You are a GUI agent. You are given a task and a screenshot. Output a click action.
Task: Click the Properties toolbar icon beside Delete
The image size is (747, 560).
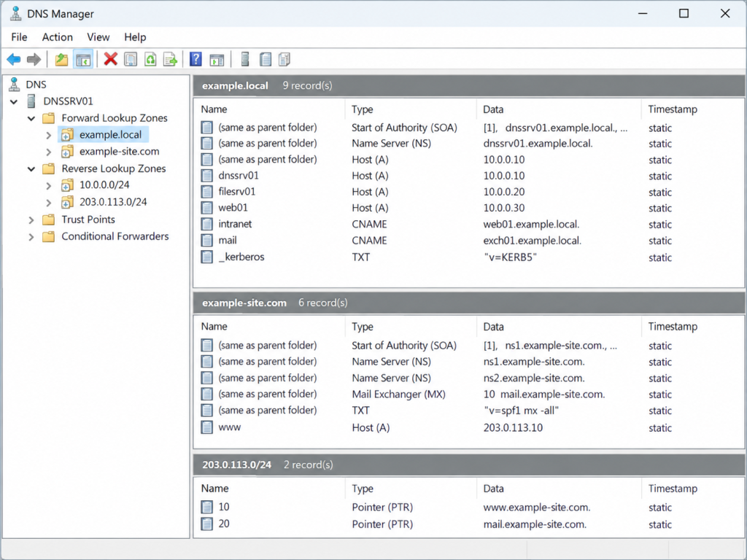pos(131,60)
